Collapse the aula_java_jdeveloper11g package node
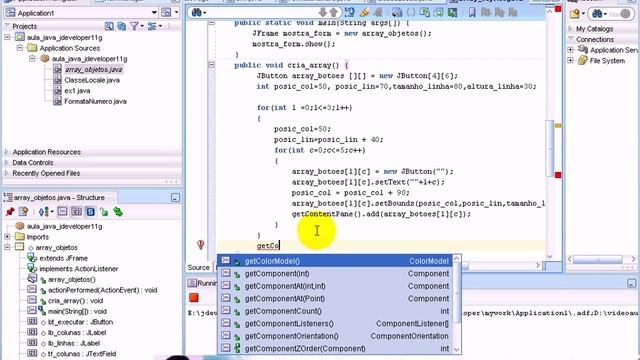 [32, 58]
